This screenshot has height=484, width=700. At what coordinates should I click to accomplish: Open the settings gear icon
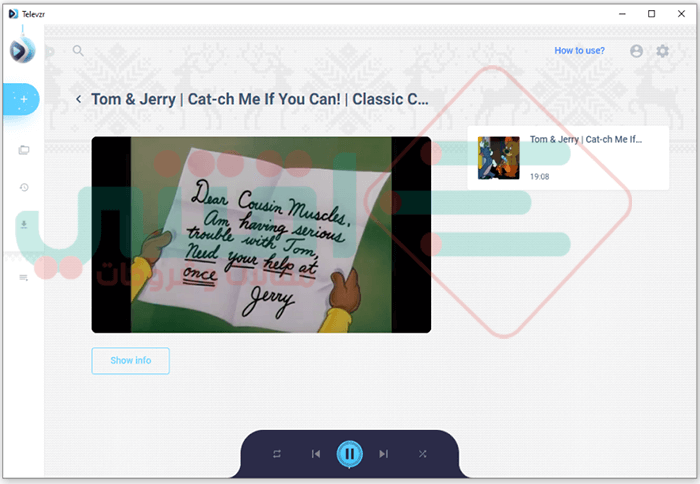662,51
